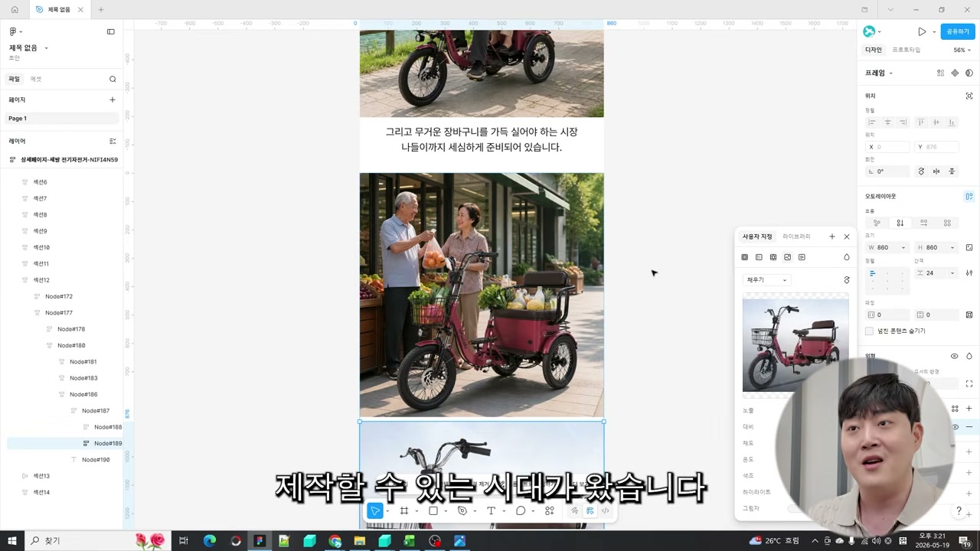Click the blend mode droplet in fill popup
The image size is (980, 551).
(x=847, y=257)
